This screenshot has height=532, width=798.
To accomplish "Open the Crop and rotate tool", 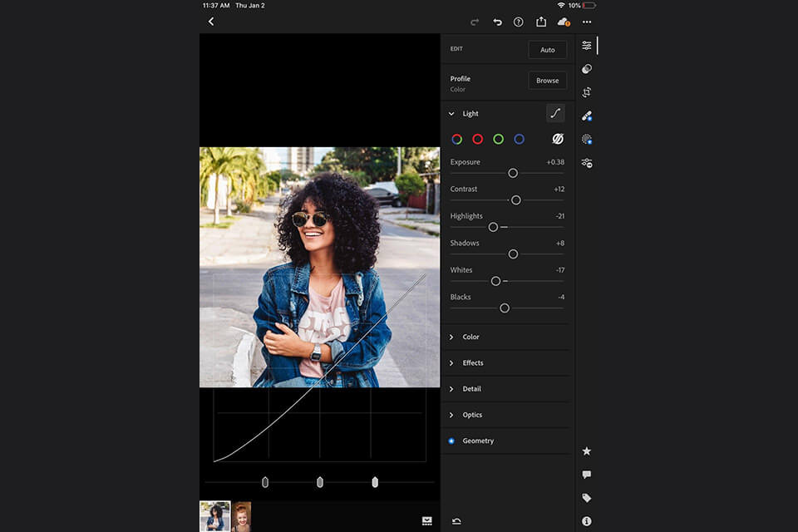I will 587,92.
